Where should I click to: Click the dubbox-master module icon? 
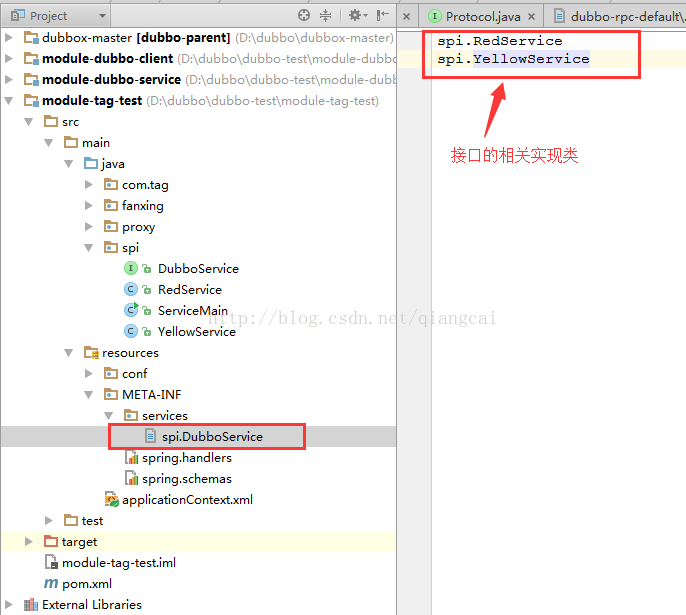point(31,38)
